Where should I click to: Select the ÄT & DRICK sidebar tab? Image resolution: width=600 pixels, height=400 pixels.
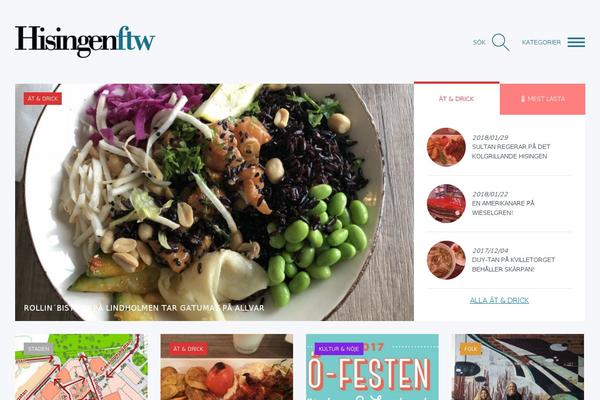pyautogui.click(x=457, y=99)
